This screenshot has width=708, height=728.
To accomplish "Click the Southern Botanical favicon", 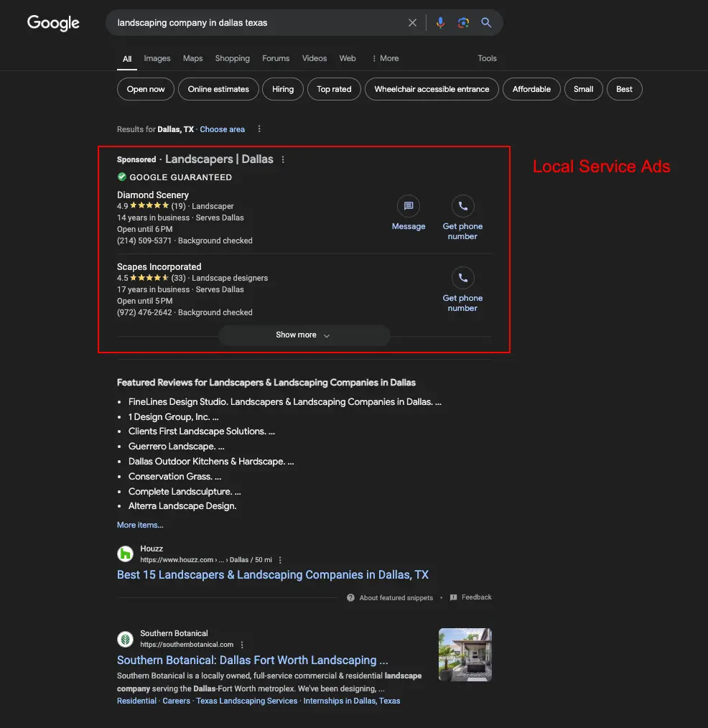I will pyautogui.click(x=126, y=639).
